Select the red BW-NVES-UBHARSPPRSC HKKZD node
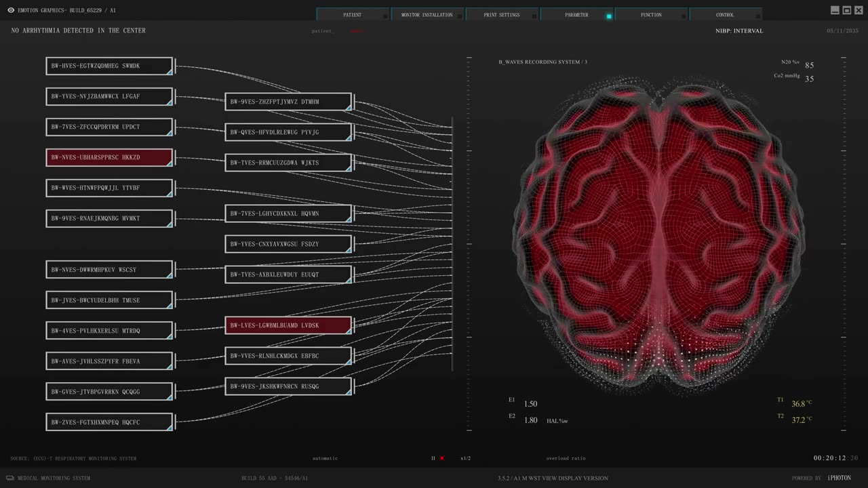The image size is (868, 488). [x=110, y=157]
